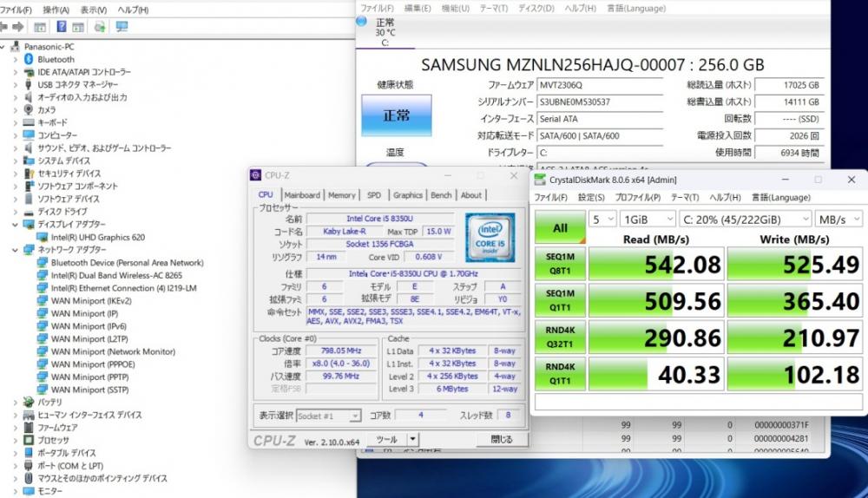Click the help icon in Device Manager toolbar

[62, 27]
